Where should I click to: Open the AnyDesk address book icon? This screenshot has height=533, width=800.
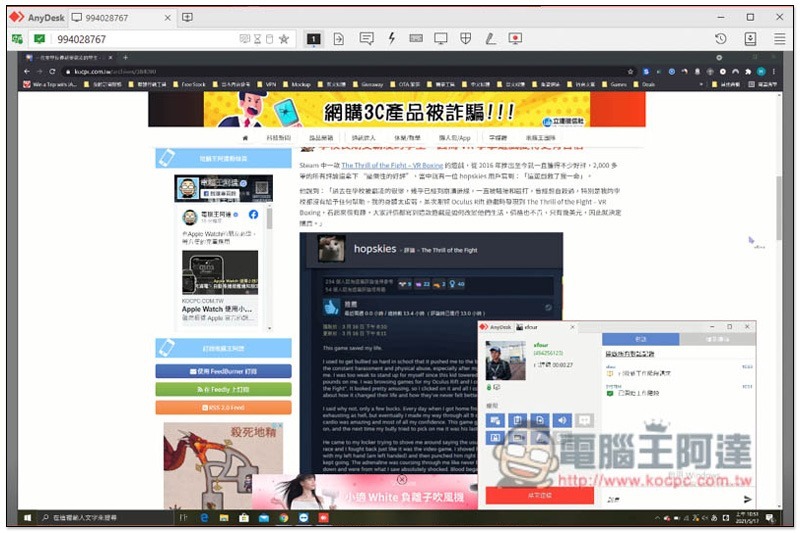[751, 39]
